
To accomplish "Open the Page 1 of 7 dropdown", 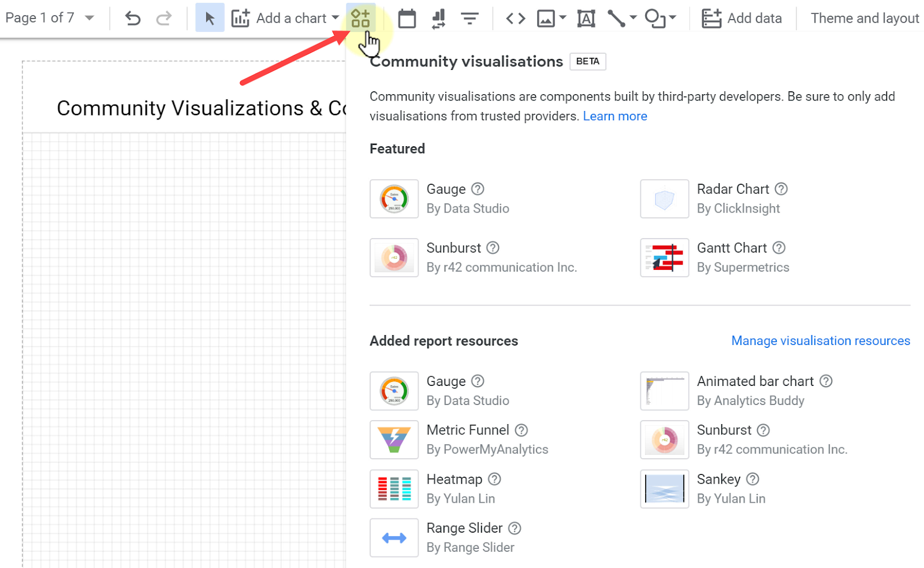I will (50, 18).
